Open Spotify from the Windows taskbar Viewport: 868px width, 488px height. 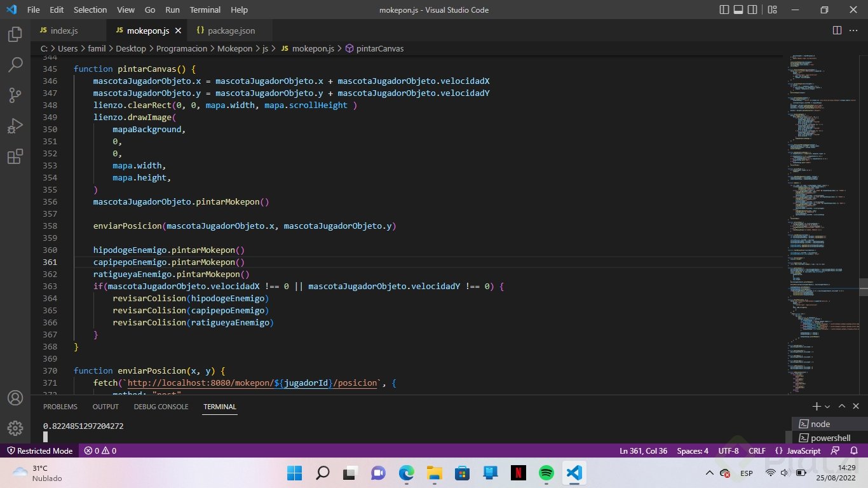(546, 473)
